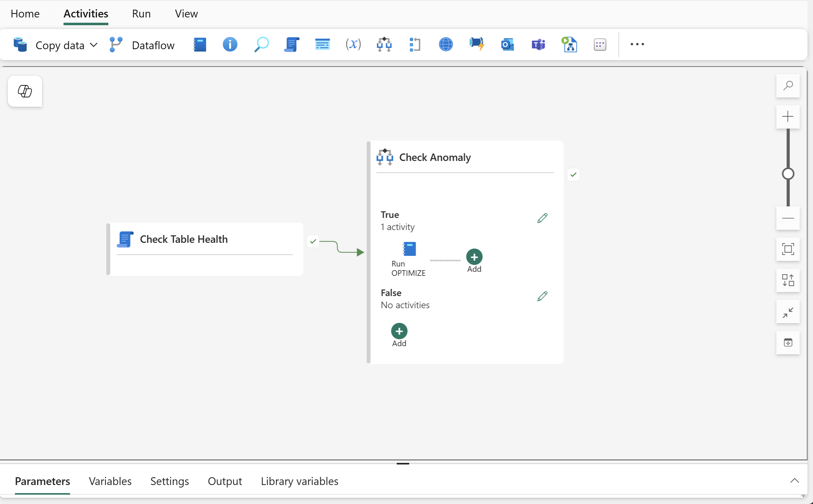Screen dimensions: 813x504
Task: Add the Get Metadata info activity
Action: [230, 44]
